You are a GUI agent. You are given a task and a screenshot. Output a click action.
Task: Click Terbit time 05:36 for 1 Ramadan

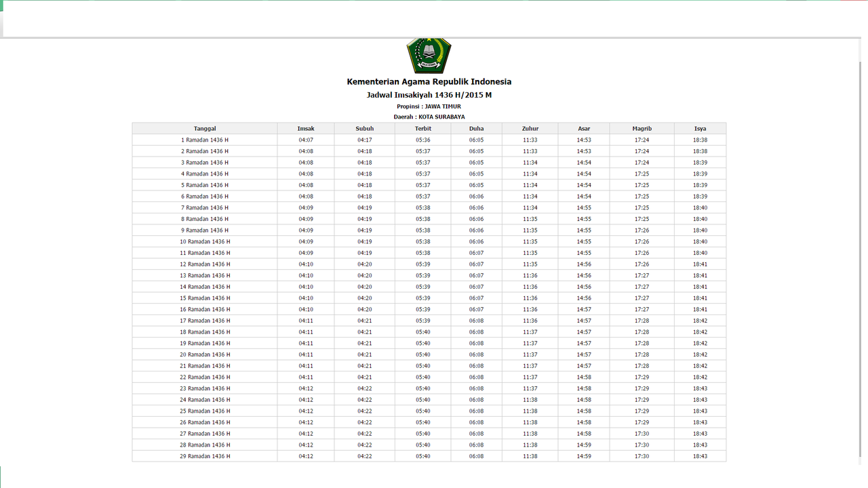(423, 140)
